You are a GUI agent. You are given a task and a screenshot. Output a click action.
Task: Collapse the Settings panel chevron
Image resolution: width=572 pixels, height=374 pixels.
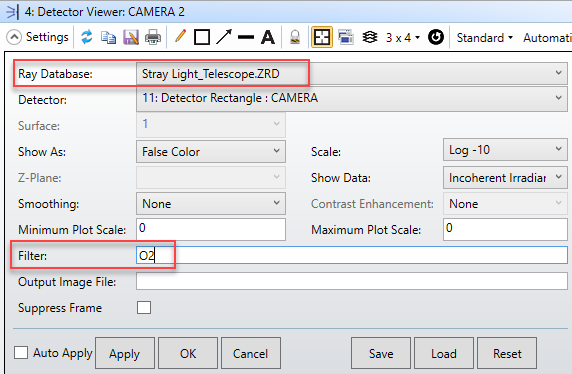tap(14, 37)
